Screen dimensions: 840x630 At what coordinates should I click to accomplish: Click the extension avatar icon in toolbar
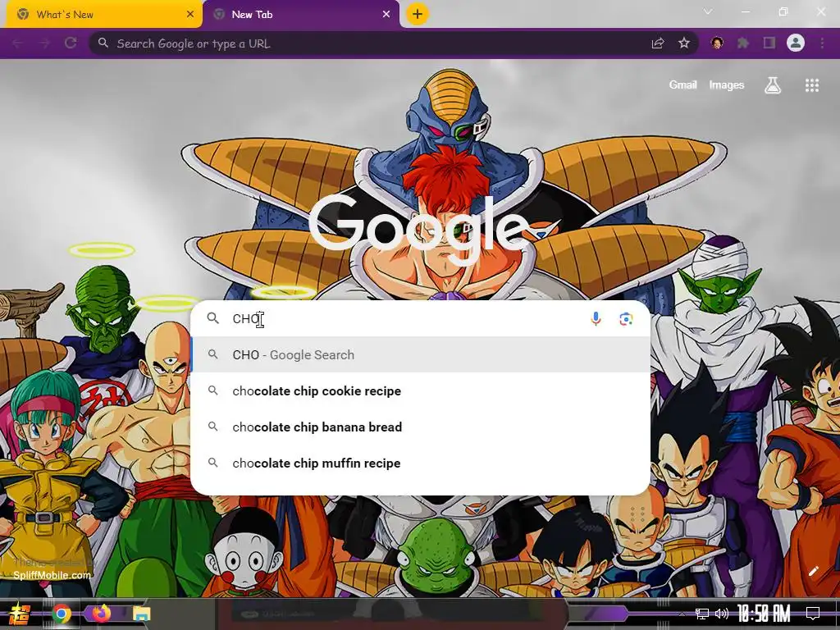pyautogui.click(x=717, y=43)
